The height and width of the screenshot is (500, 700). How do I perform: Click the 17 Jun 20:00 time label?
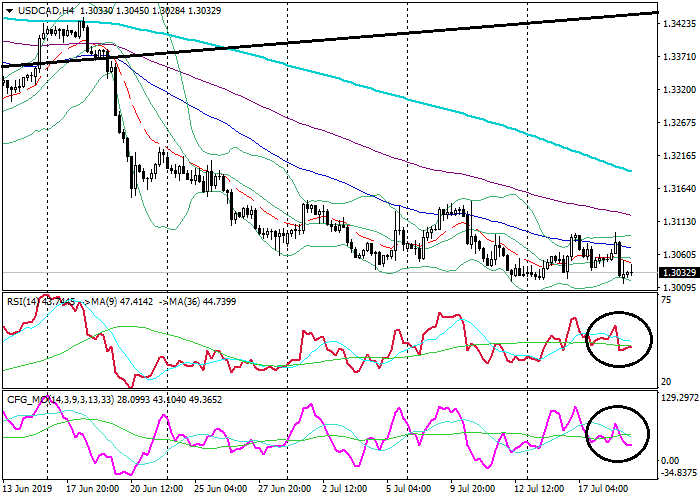pyautogui.click(x=95, y=487)
